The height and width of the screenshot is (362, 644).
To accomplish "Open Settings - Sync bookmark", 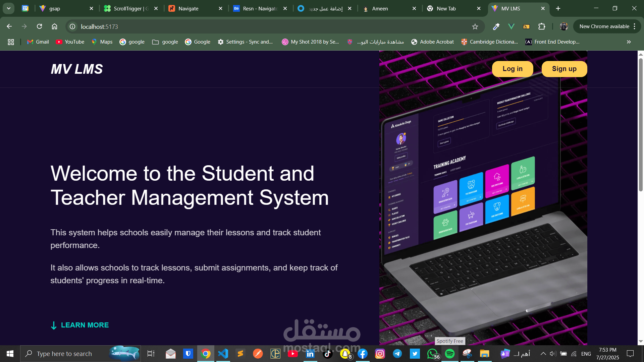I will coord(245,42).
